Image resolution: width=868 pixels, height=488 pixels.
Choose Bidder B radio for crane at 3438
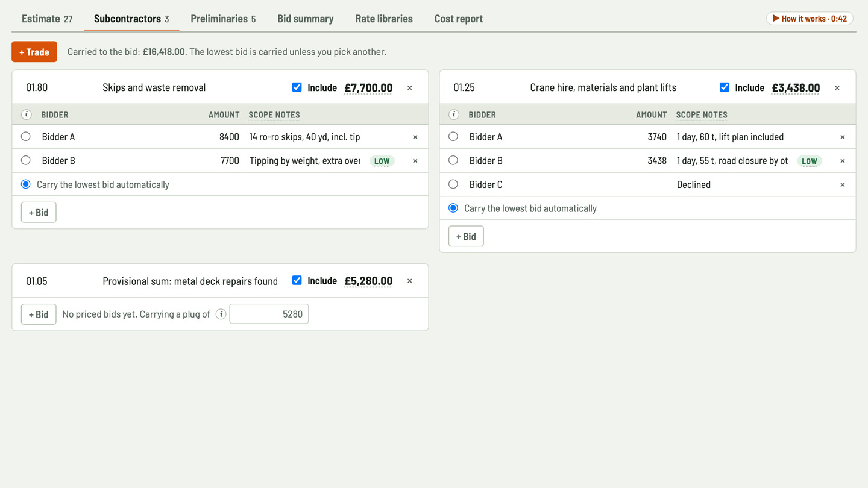point(453,160)
